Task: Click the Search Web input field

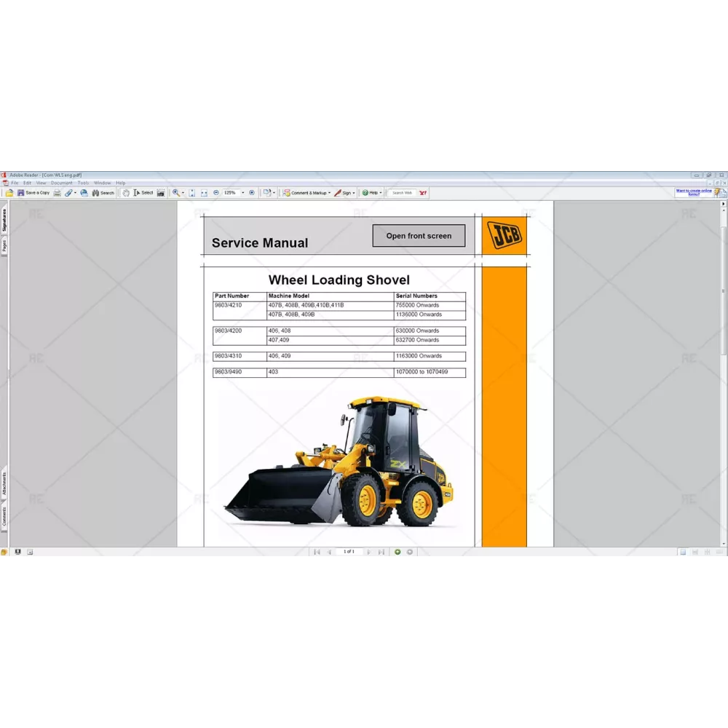Action: tap(402, 193)
